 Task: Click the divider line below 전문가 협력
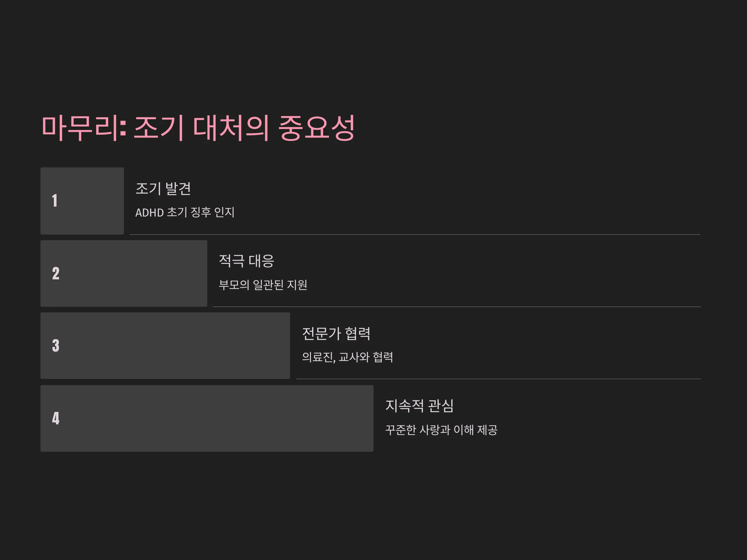click(499, 379)
